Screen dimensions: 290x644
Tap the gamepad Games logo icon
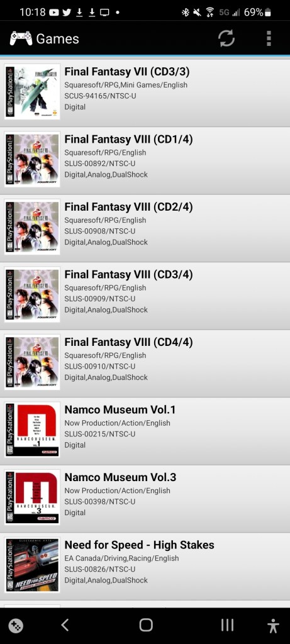pyautogui.click(x=21, y=38)
